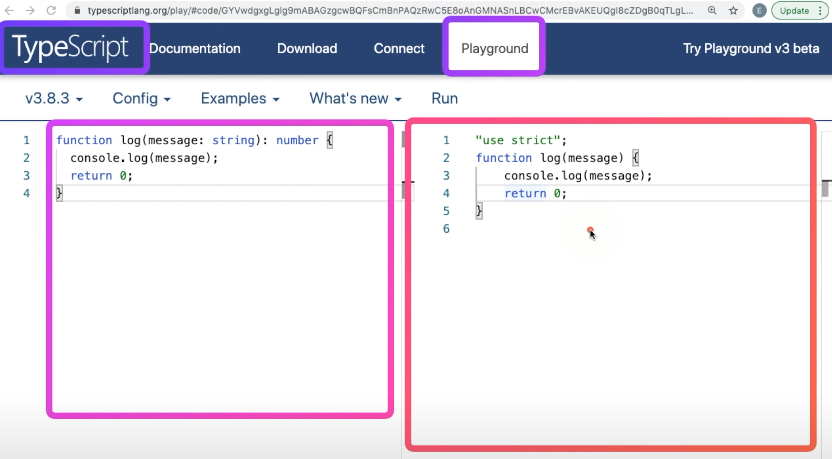Click 'return 0;' in the JavaScript output pane
This screenshot has height=459, width=832.
tap(535, 193)
